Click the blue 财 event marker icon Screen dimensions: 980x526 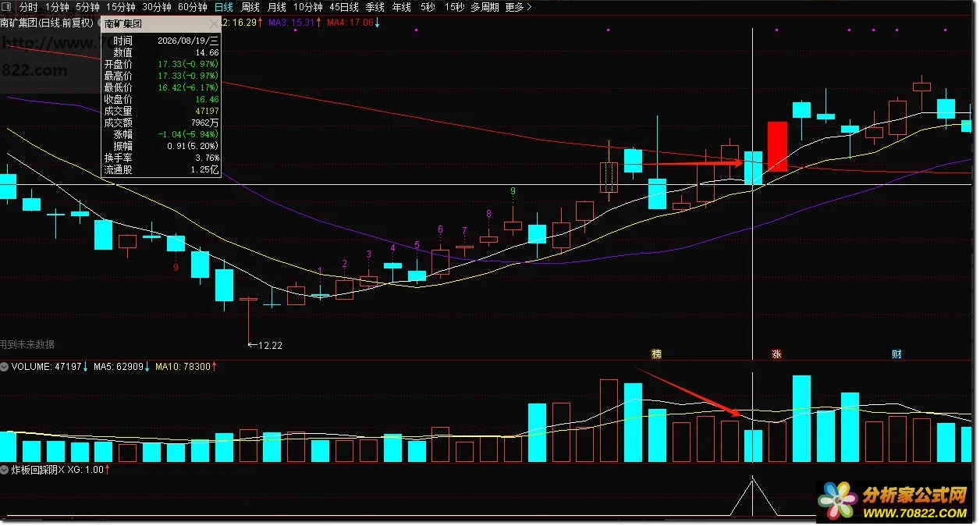pyautogui.click(x=897, y=354)
